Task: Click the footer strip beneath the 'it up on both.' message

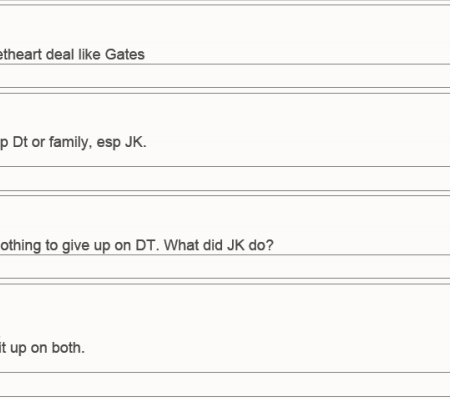Action: (225, 385)
